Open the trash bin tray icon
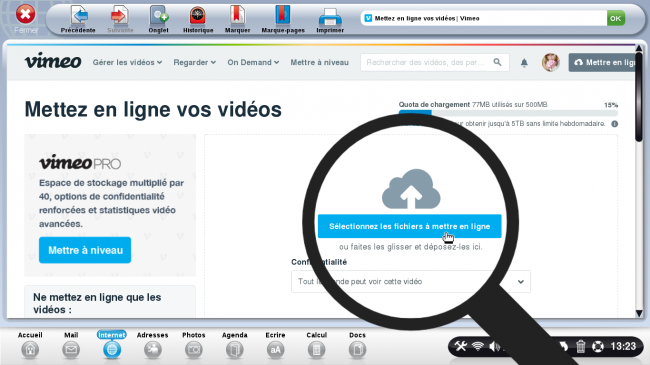Image resolution: width=650 pixels, height=365 pixels. (580, 346)
